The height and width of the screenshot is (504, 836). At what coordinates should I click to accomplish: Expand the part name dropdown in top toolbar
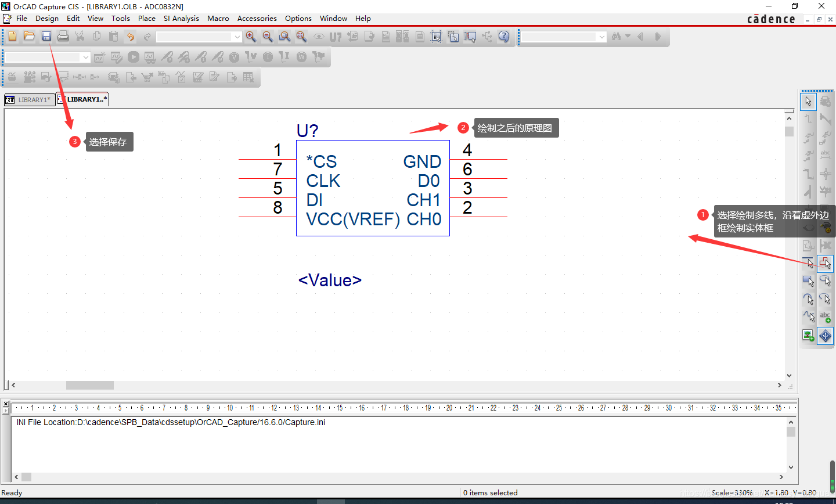237,37
